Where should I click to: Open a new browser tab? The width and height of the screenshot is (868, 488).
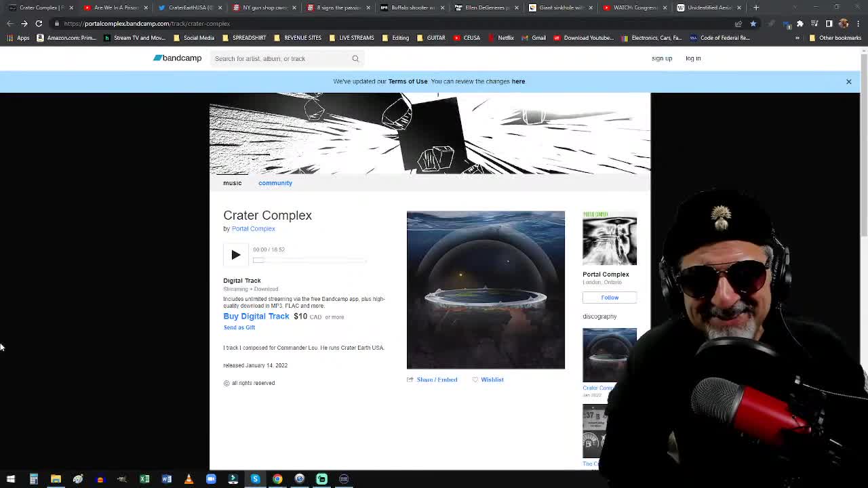(756, 7)
